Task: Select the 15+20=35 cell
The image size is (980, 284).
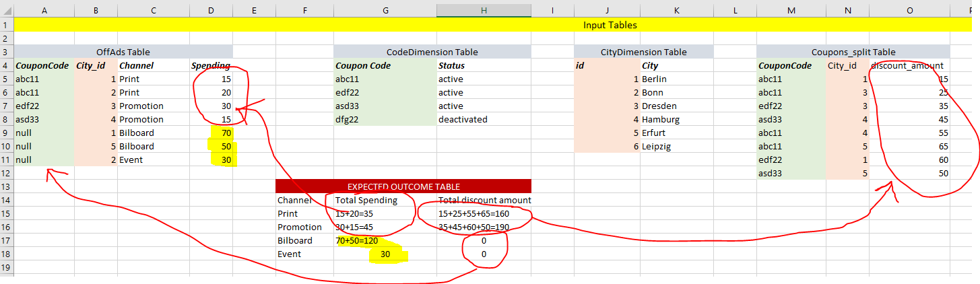Action: coord(385,213)
